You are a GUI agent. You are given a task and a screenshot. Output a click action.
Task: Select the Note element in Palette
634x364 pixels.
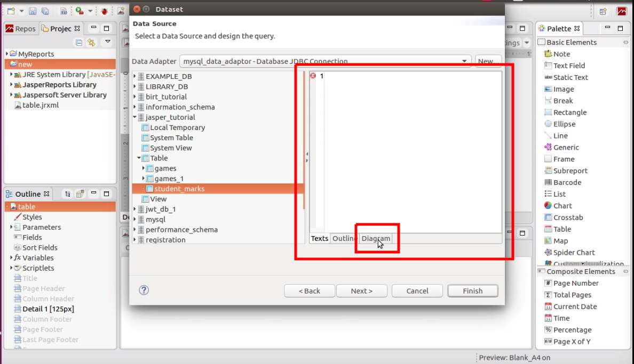pos(557,54)
